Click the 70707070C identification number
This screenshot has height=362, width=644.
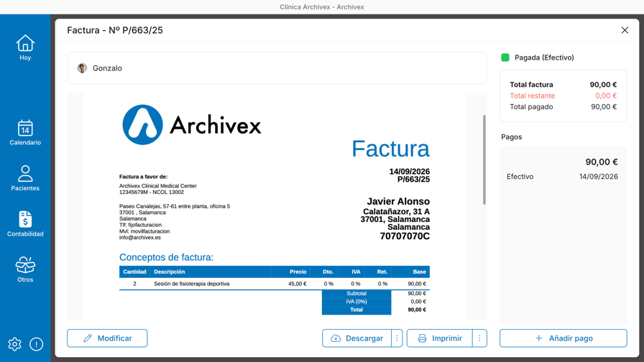(x=405, y=236)
